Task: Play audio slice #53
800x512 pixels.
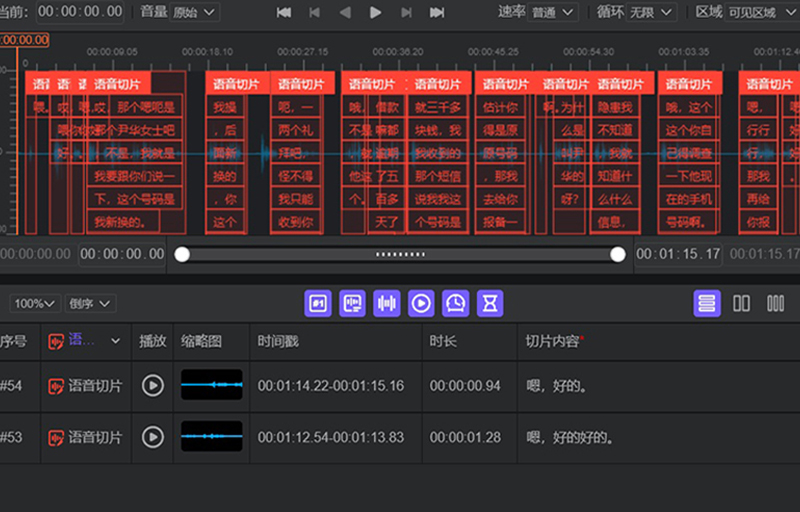Action: 153,437
